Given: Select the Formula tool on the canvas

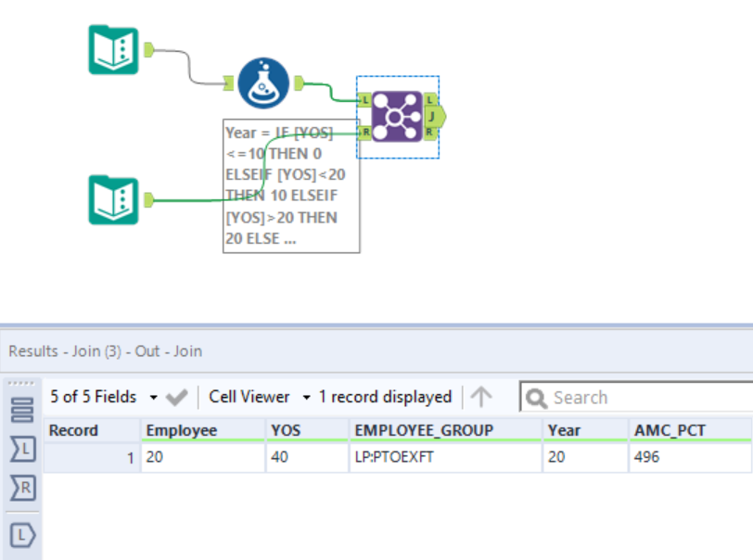Looking at the screenshot, I should point(262,81).
